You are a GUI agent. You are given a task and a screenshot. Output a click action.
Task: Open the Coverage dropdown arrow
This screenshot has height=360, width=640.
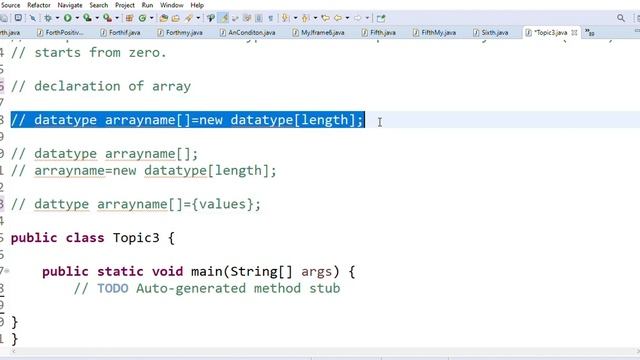pyautogui.click(x=97, y=18)
